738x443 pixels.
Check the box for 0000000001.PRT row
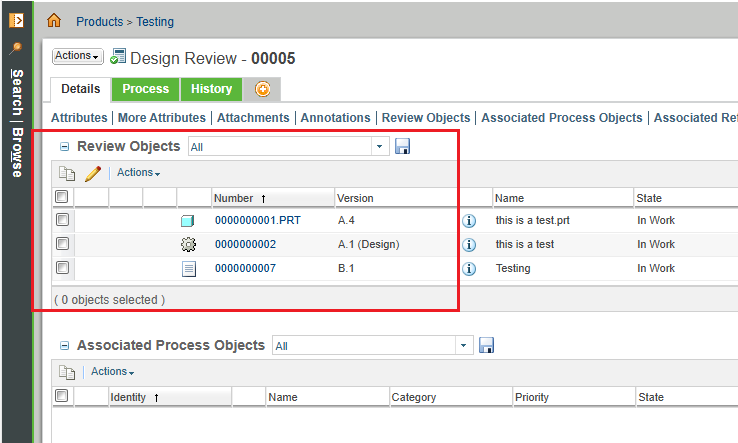click(x=62, y=220)
